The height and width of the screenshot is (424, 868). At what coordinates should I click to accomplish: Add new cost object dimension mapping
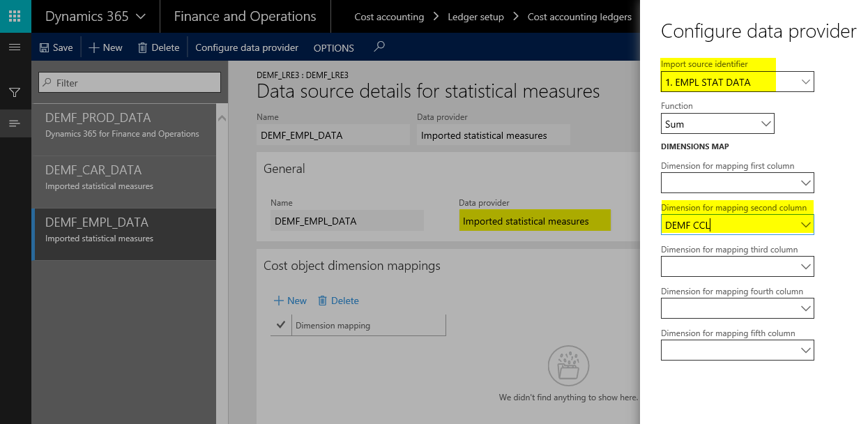coord(290,301)
